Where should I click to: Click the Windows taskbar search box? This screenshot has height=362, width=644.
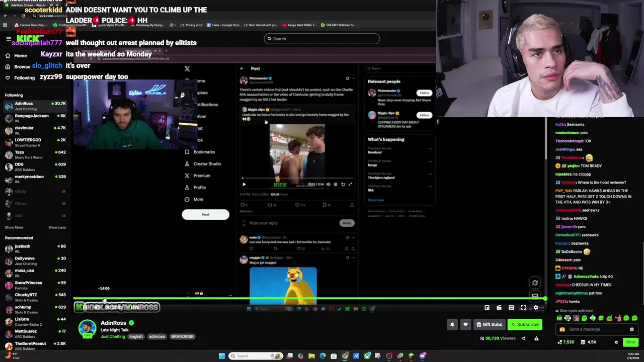click(256, 356)
